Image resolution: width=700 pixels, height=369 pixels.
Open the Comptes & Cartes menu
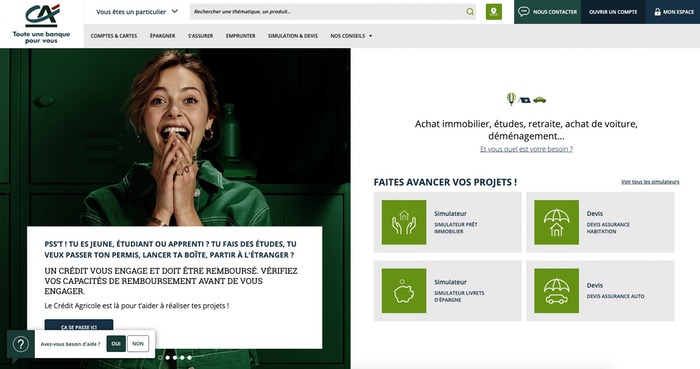pos(114,36)
